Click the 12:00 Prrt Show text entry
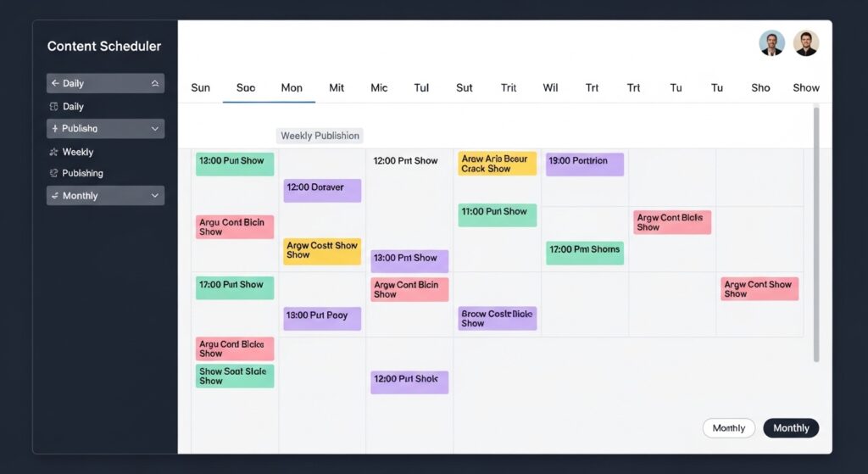The height and width of the screenshot is (474, 868). (405, 160)
